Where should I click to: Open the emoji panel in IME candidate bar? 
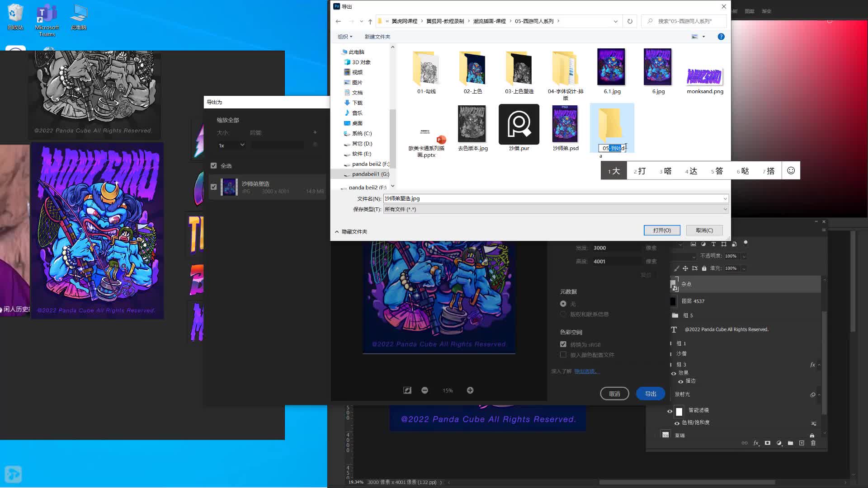791,170
